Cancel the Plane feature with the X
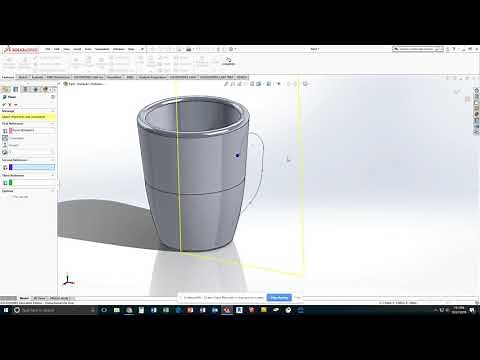The width and height of the screenshot is (480, 360). tap(10, 105)
